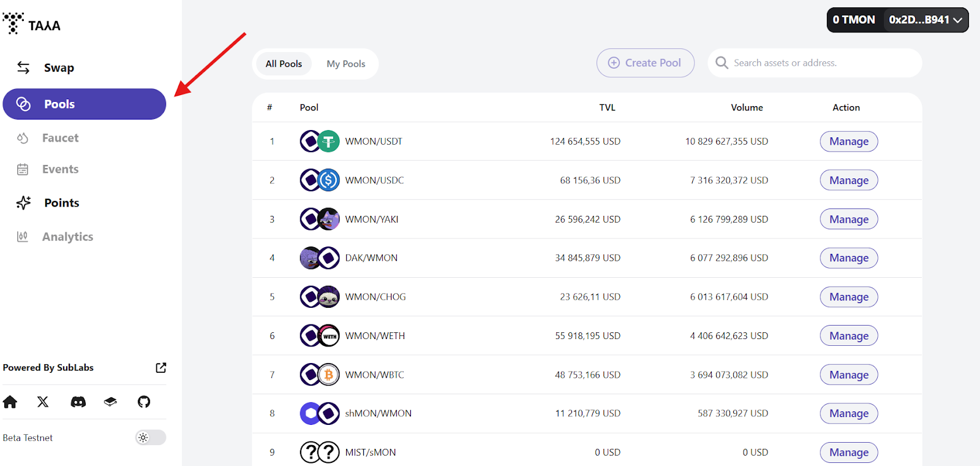Click the TAAA logo
Viewport: 980px width, 466px height.
point(32,23)
